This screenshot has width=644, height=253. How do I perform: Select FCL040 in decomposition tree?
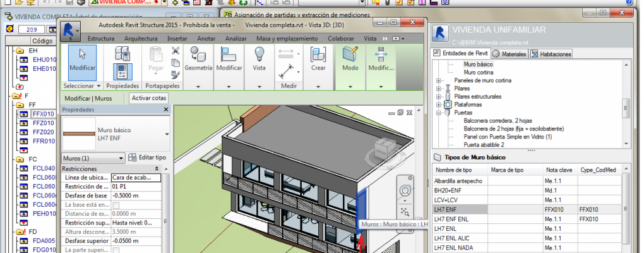pos(44,168)
